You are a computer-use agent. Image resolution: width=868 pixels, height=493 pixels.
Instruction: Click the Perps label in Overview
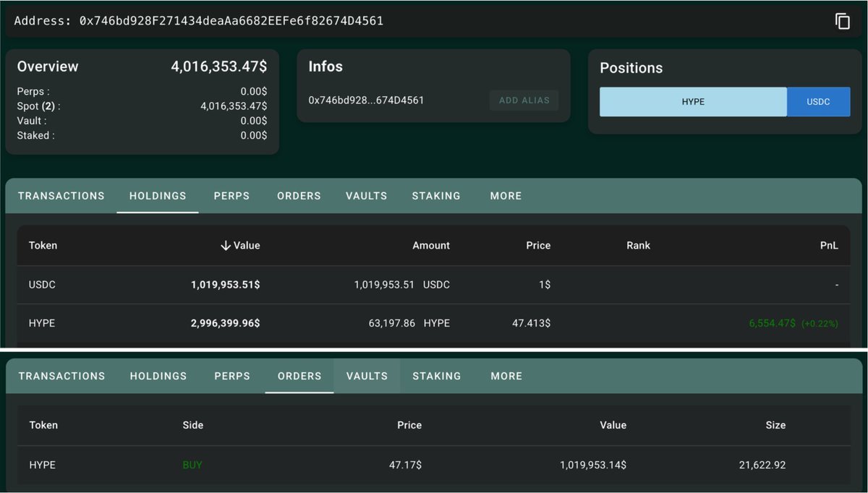point(33,92)
